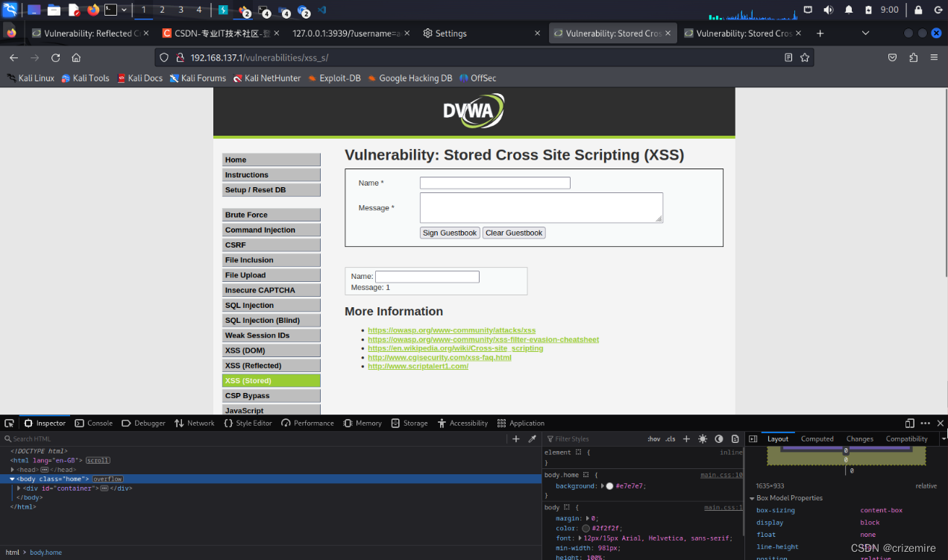948x560 pixels.
Task: Toggle print media simulation in Rules panel
Action: [734, 438]
